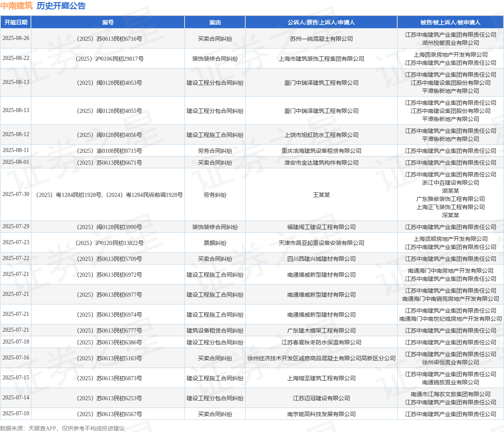Click defendant 湖州悦馨置业有限公司
Viewport: 504px width, 432px height.
[x=451, y=43]
